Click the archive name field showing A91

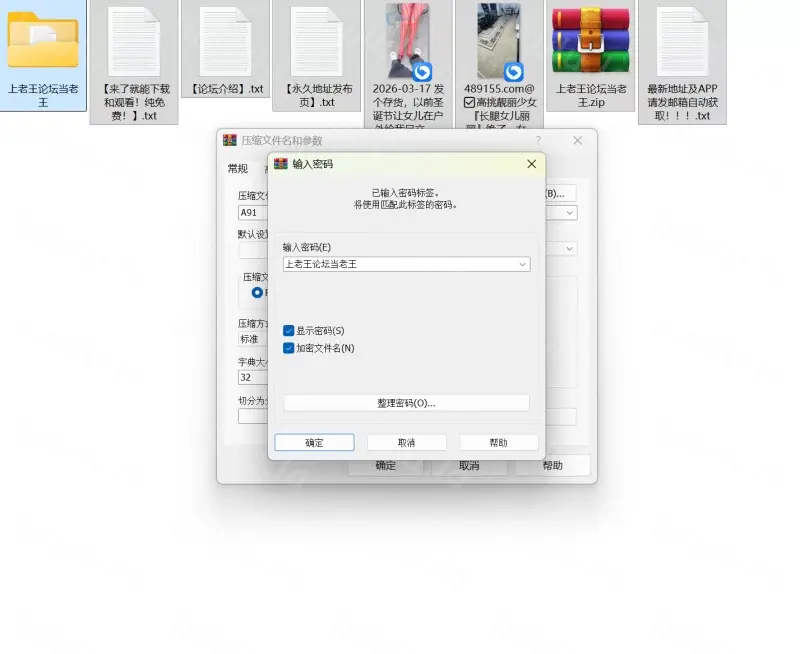(254, 213)
